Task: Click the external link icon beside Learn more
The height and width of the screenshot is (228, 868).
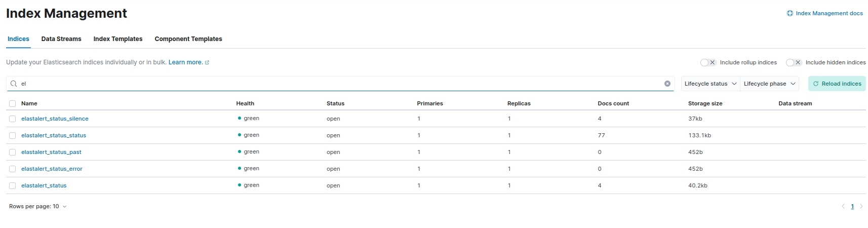Action: click(207, 62)
